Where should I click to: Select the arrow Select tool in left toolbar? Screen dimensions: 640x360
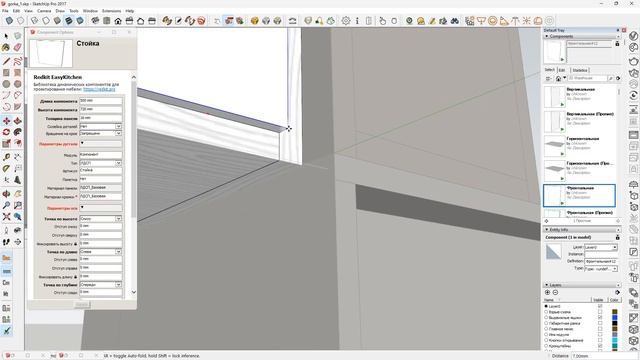point(6,36)
